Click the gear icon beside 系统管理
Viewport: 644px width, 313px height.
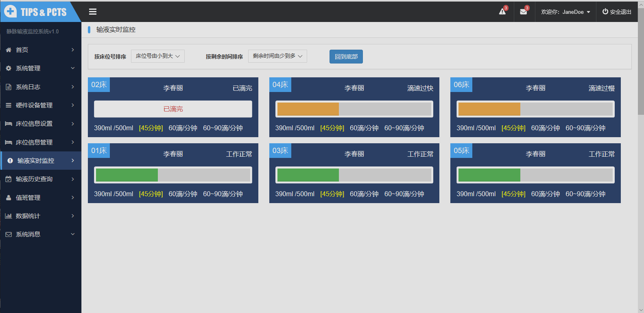[9, 68]
